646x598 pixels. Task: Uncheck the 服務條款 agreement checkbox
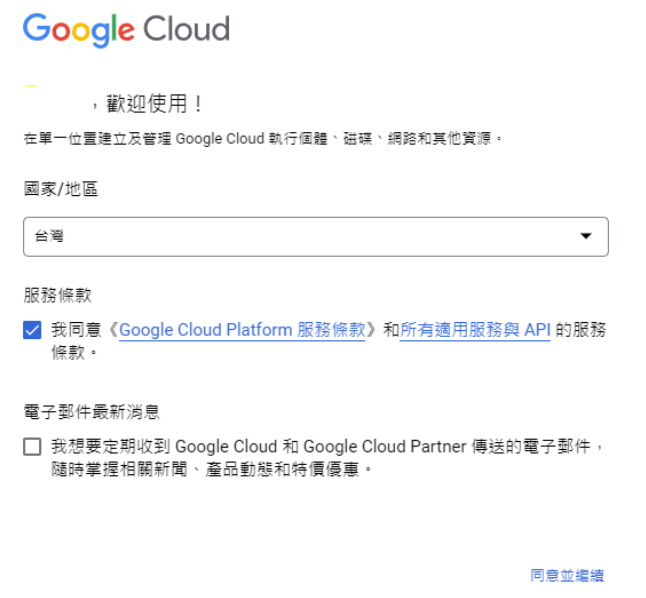(x=32, y=330)
